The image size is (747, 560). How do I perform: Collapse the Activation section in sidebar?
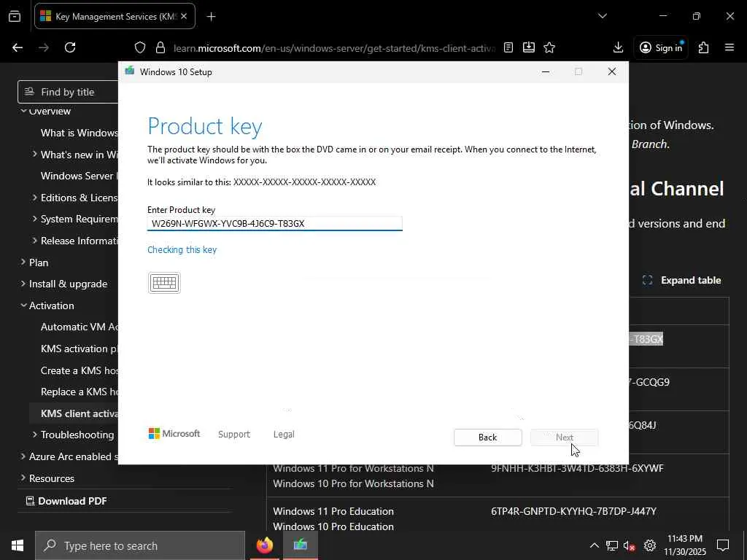[x=24, y=306]
